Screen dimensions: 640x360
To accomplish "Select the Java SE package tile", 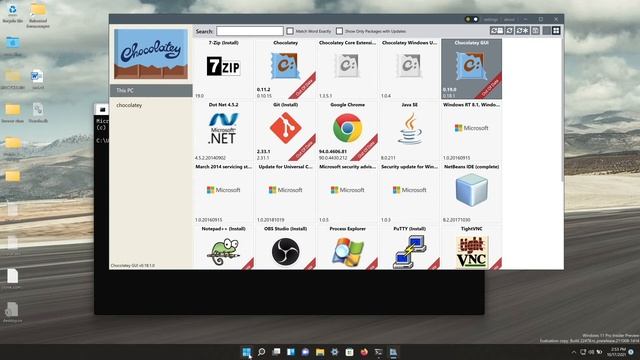I will 409,131.
